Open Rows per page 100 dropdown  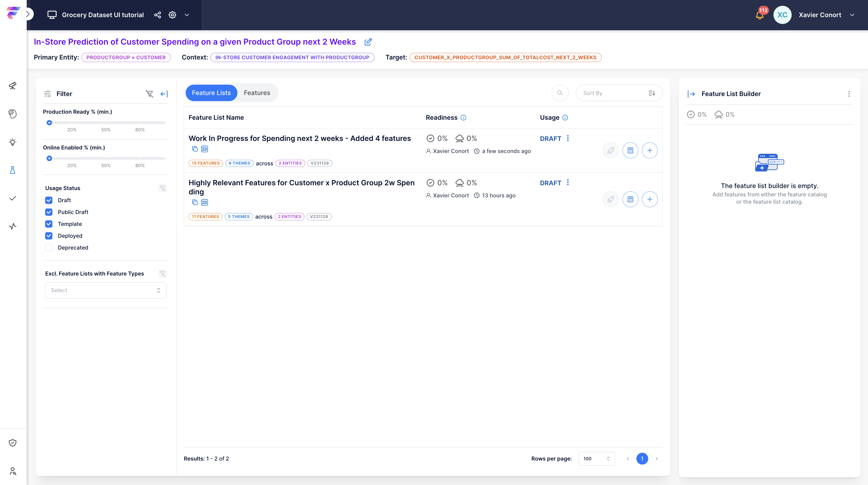[596, 459]
